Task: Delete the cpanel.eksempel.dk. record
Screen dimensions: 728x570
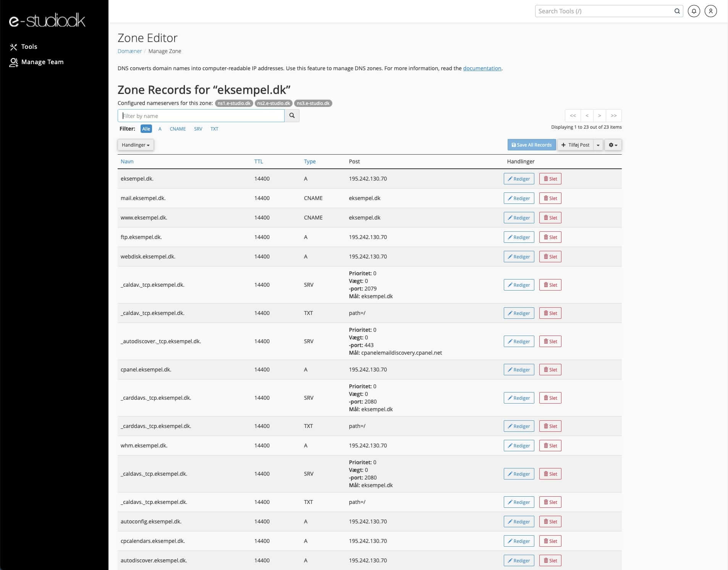Action: (550, 370)
